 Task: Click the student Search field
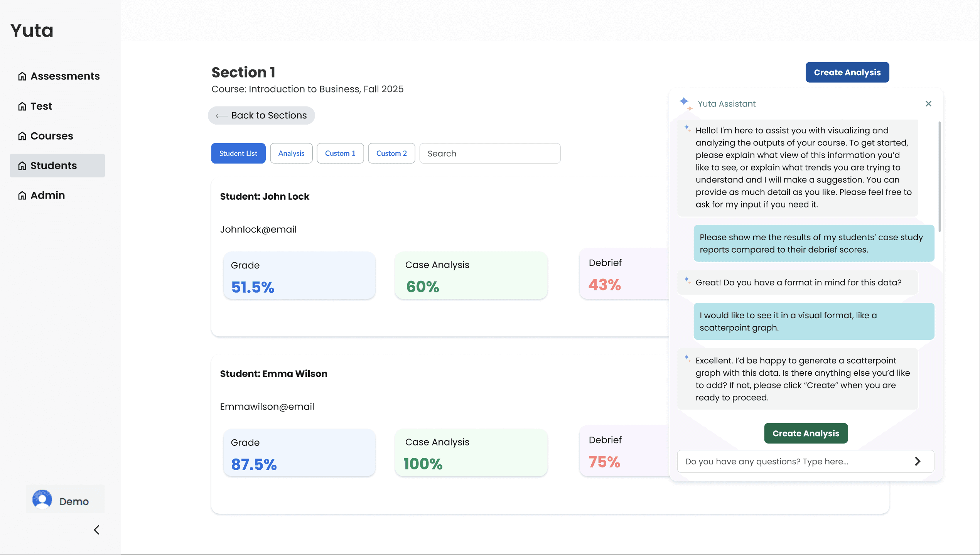[490, 154]
